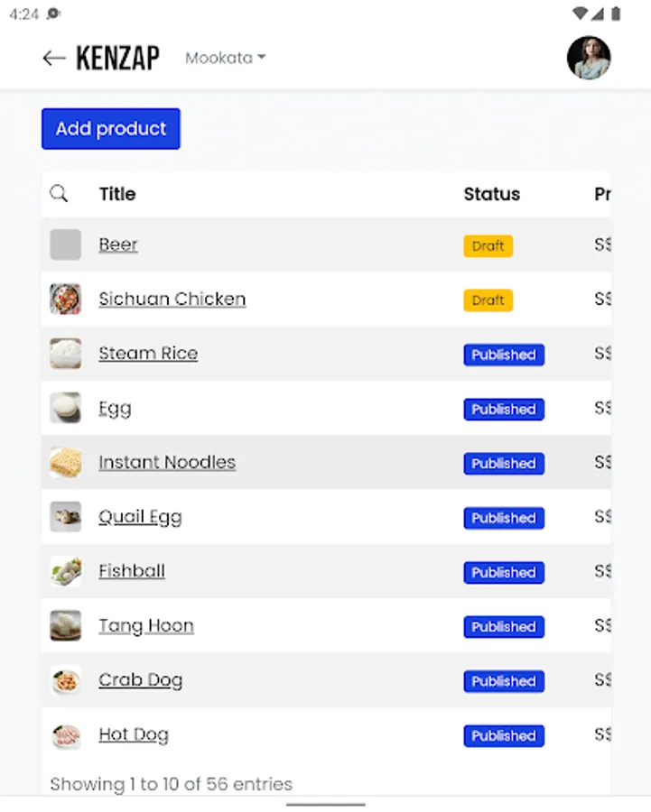
Task: Click the Sichuan Chicken product thumbnail
Action: coord(65,300)
